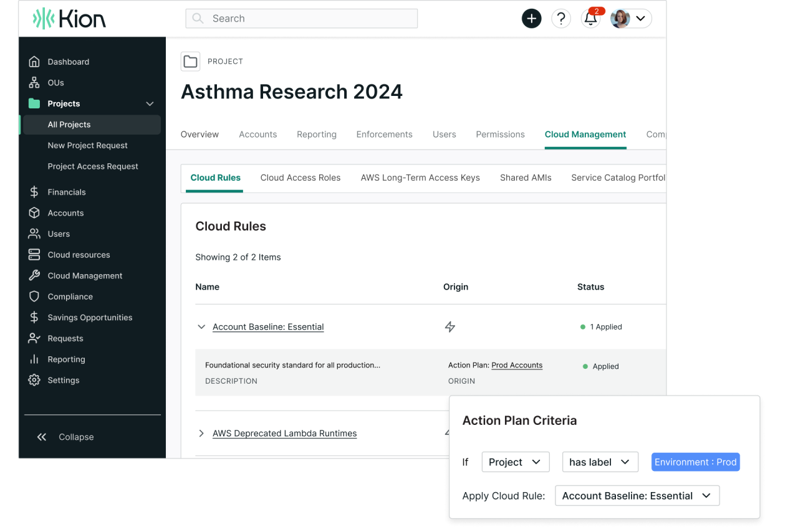Open the notifications bell
798x532 pixels.
590,18
